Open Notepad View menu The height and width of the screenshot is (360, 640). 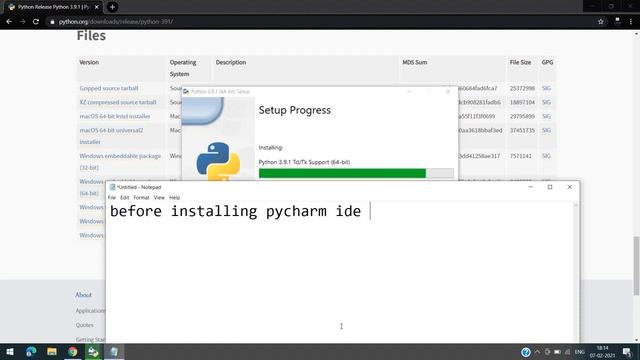pyautogui.click(x=159, y=198)
